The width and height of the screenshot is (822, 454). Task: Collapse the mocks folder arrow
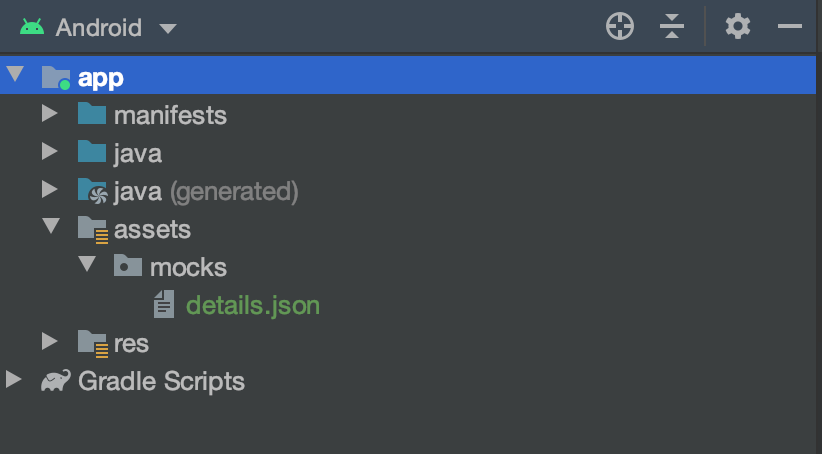[x=87, y=266]
